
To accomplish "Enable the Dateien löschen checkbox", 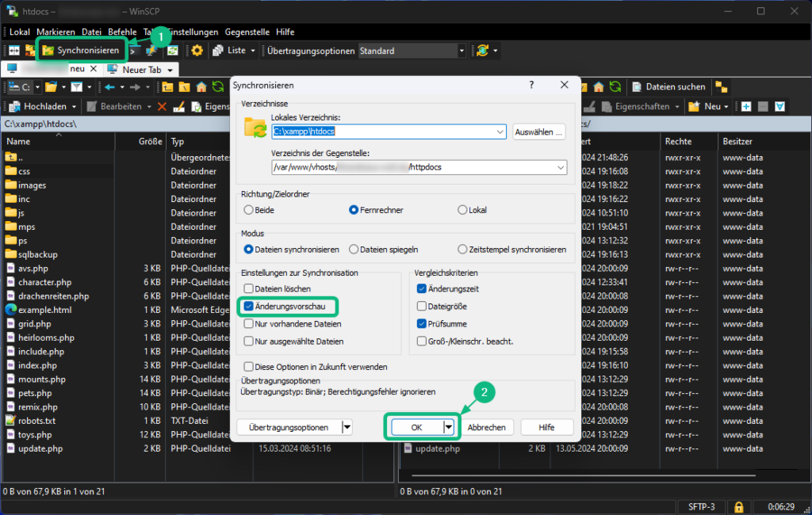I will (248, 289).
